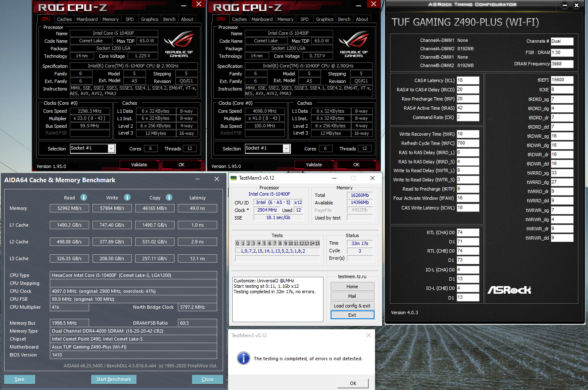Click the Write Recovery Time (tWR) field
The image size is (588, 390).
tap(468, 134)
